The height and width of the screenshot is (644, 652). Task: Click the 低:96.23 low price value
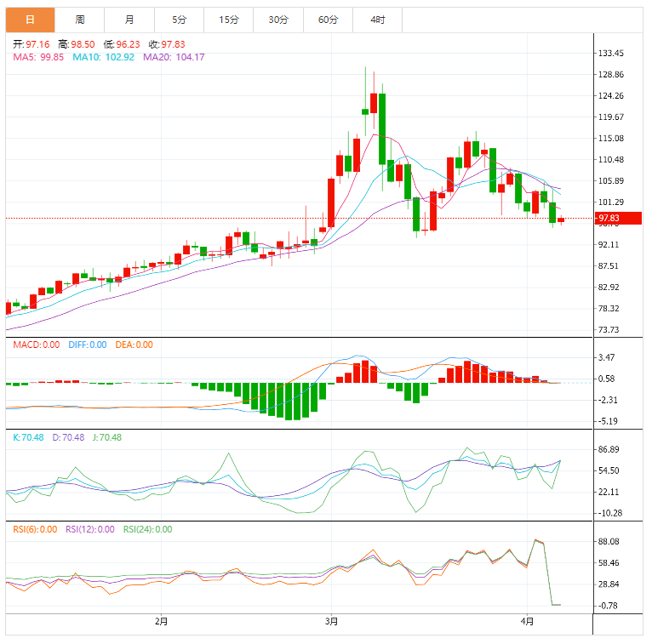[x=122, y=44]
